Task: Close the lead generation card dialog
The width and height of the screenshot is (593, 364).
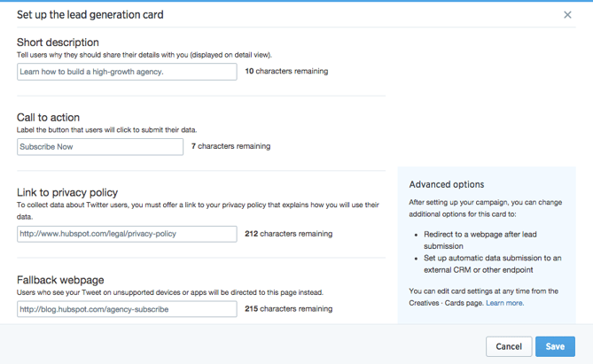Action: [567, 15]
